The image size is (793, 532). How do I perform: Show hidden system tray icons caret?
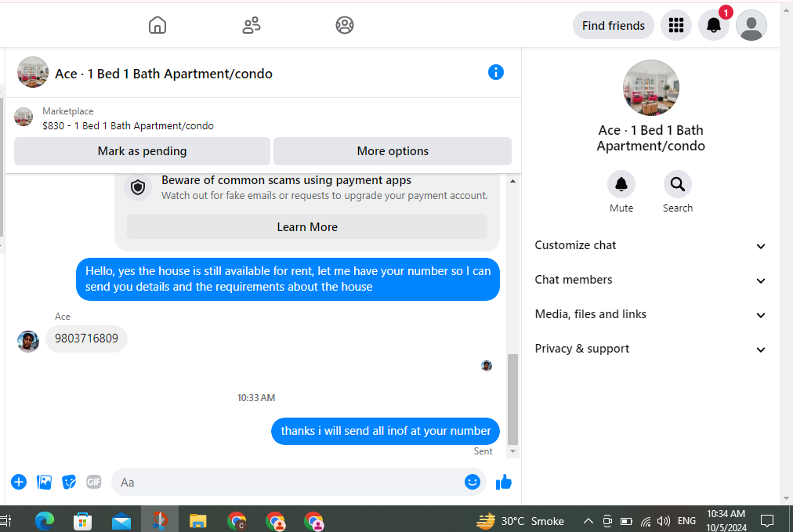588,520
